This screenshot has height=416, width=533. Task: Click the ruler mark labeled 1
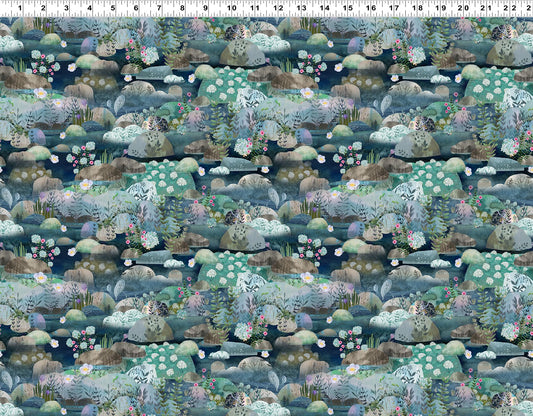tap(20, 8)
